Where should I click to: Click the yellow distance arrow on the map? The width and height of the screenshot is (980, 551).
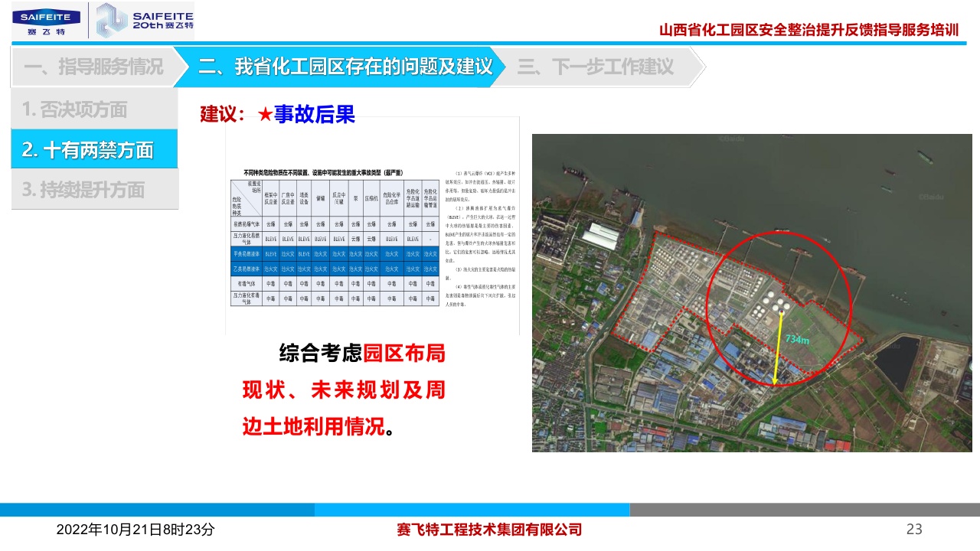pos(779,349)
